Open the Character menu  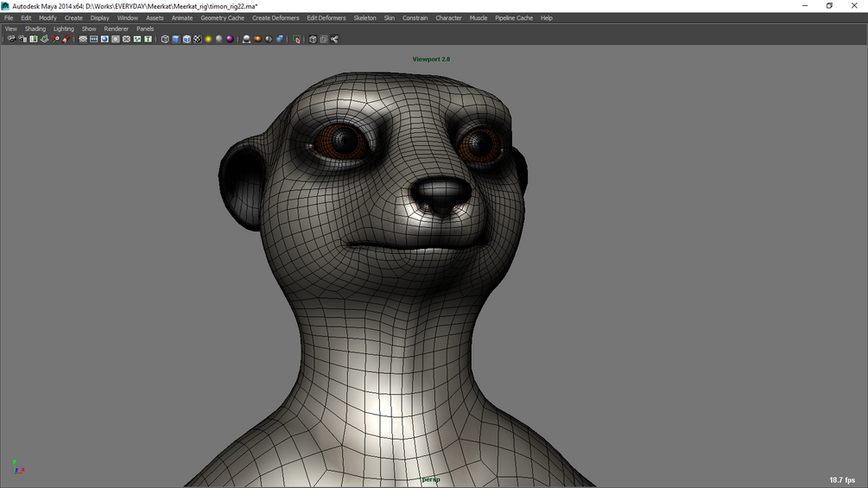pyautogui.click(x=448, y=17)
